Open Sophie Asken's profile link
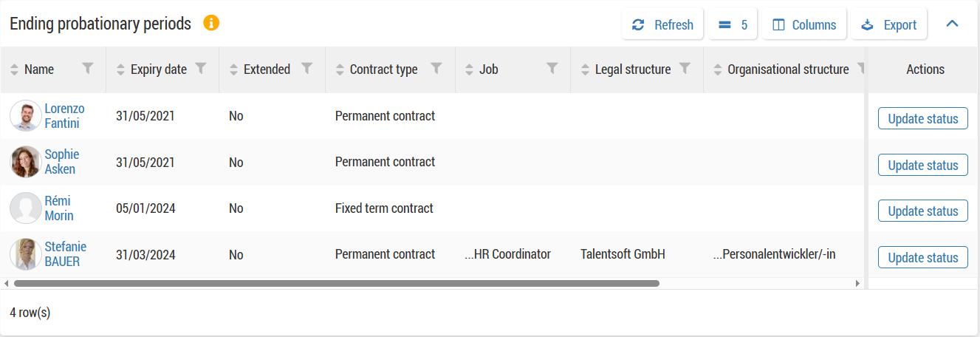The width and height of the screenshot is (980, 337). (x=61, y=162)
